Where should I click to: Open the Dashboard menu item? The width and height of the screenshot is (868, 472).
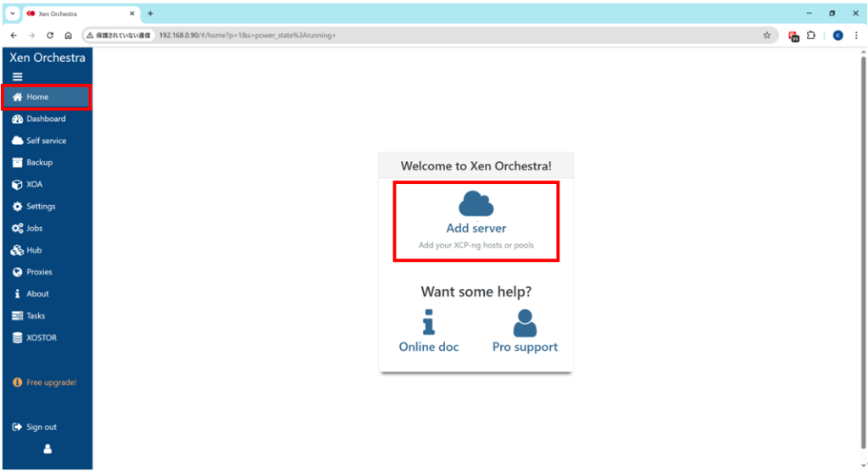[x=46, y=119]
